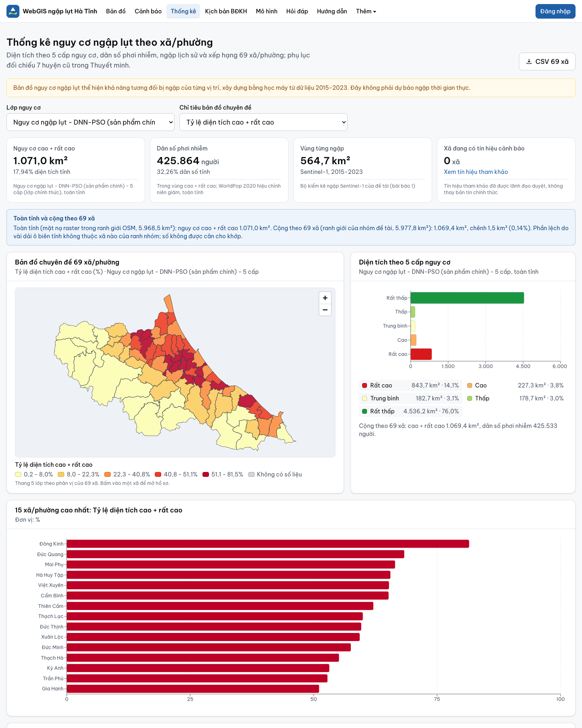Click the 0,2 - 8,0% legend swatch
Image resolution: width=582 pixels, height=728 pixels.
[x=18, y=474]
